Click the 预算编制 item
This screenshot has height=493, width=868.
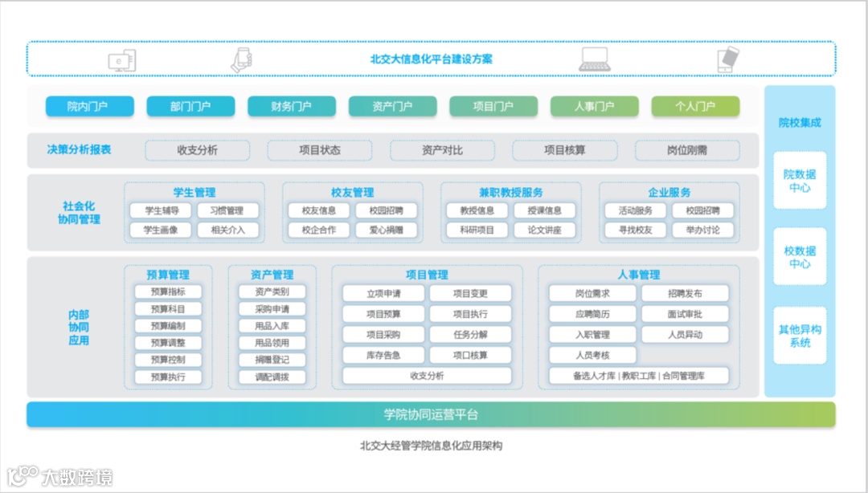click(168, 326)
